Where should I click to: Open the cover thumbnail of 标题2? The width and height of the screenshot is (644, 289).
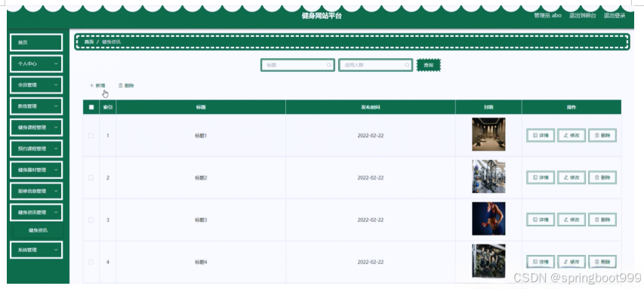[x=488, y=177]
